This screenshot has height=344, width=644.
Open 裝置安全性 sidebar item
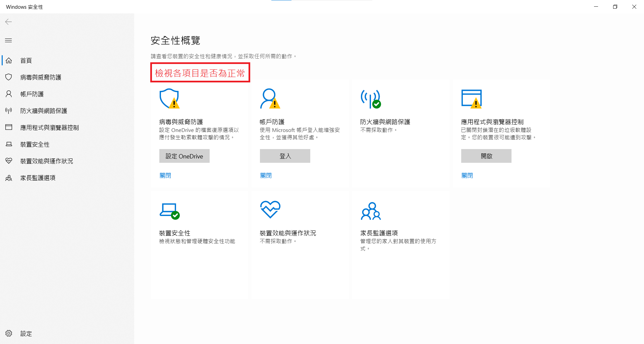point(35,144)
